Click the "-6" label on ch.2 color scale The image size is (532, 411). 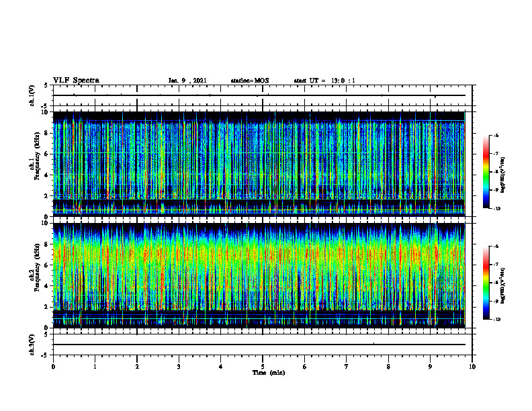(x=496, y=246)
